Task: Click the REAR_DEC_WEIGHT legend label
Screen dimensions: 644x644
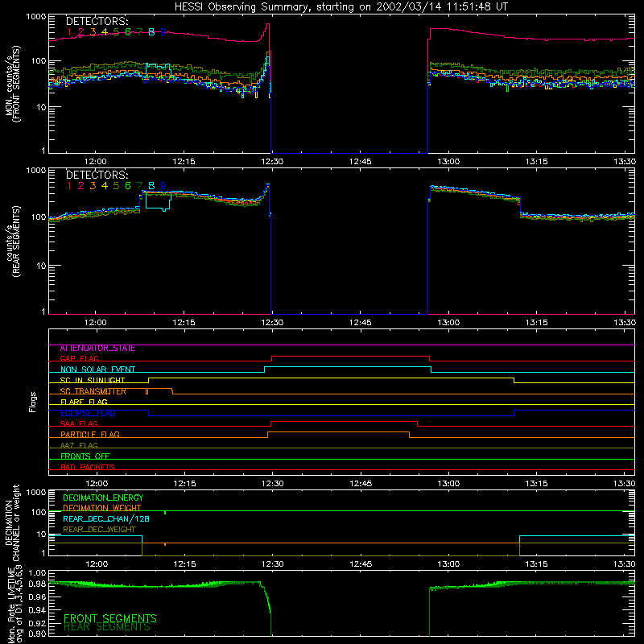Action: [99, 530]
